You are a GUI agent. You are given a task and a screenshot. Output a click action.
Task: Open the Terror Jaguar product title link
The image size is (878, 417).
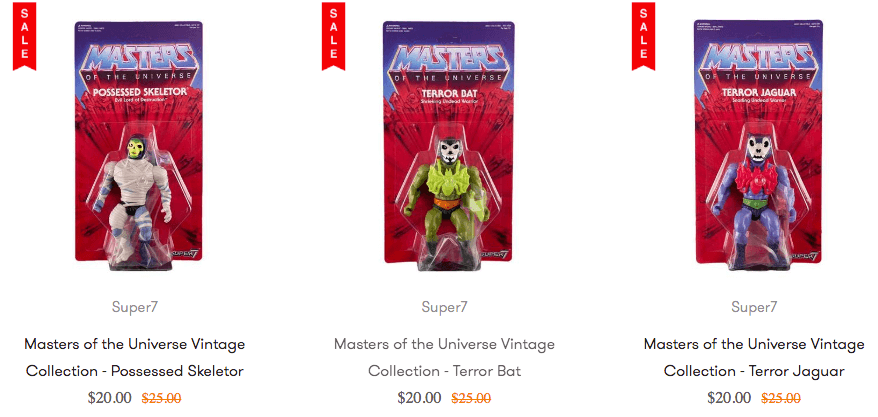754,357
